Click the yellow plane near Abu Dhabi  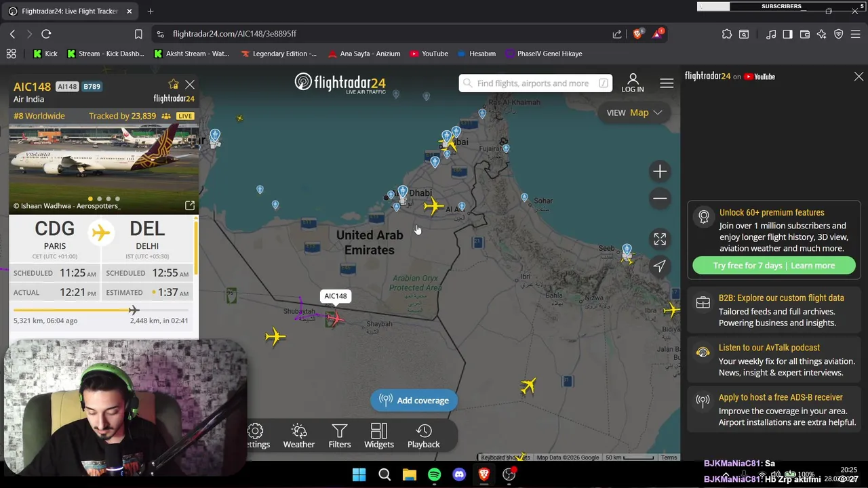434,205
